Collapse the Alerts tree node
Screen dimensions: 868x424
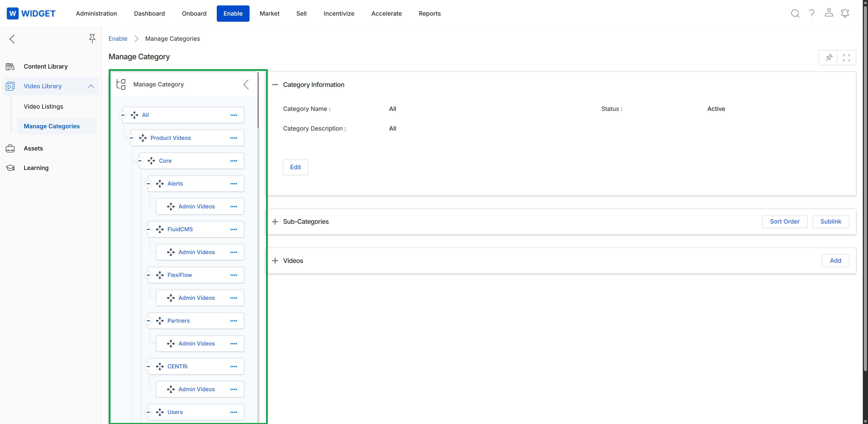[x=148, y=183]
